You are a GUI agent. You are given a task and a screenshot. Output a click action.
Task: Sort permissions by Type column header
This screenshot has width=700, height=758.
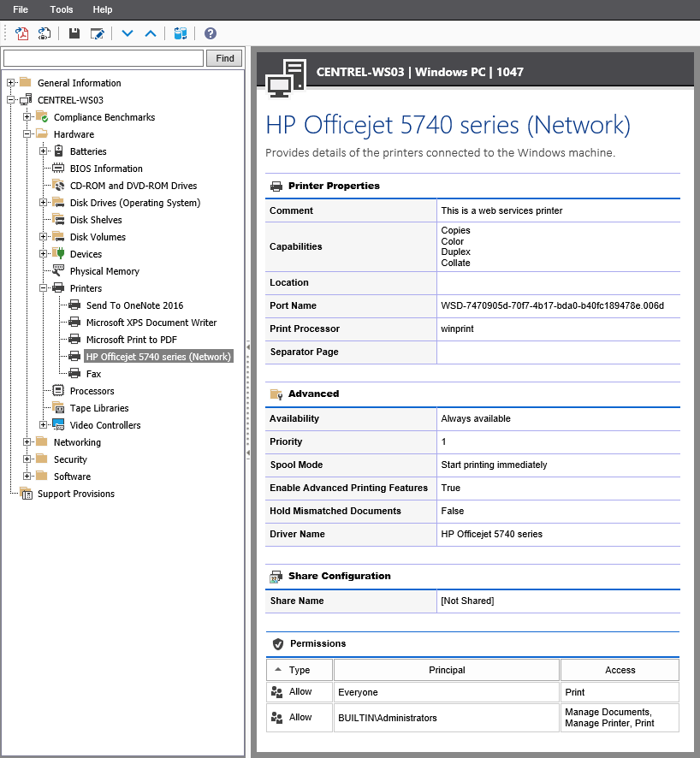tap(300, 670)
